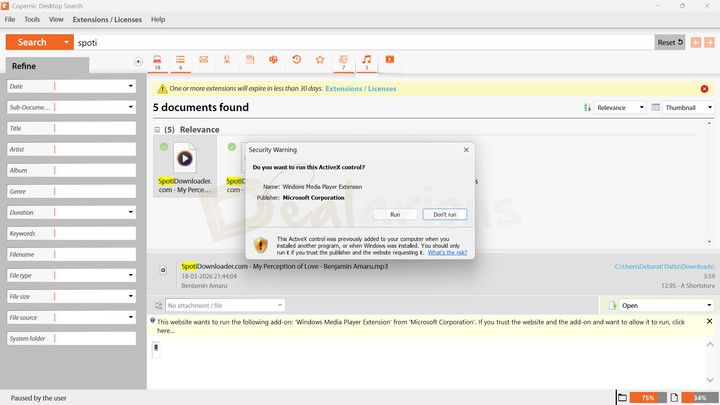This screenshot has width=720, height=405.
Task: Click the Title refine input field
Action: pyautogui.click(x=95, y=129)
